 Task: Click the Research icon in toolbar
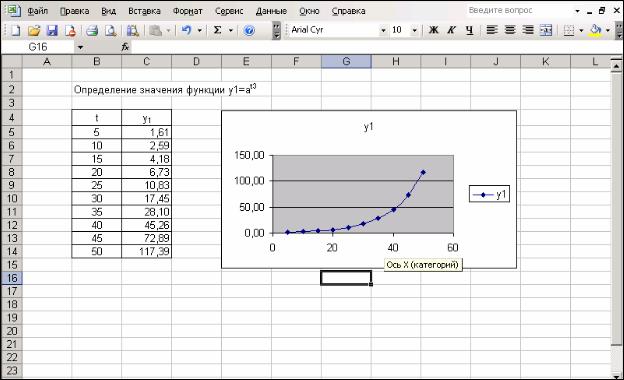133,30
